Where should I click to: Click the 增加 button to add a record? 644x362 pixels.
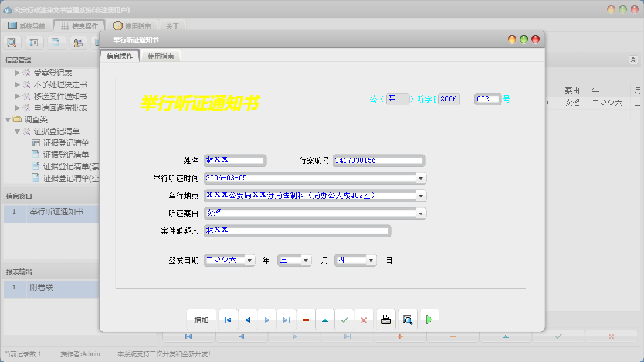(201, 319)
